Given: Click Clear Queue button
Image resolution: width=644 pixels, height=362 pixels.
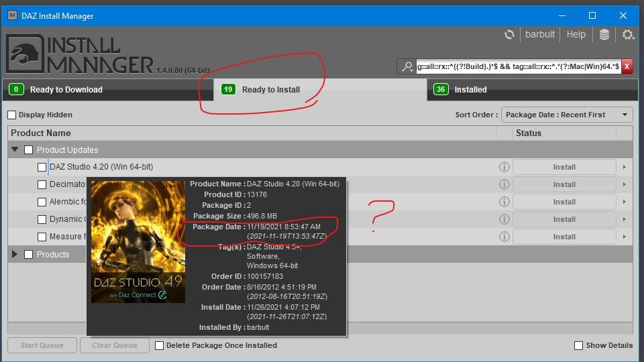Looking at the screenshot, I should (115, 345).
